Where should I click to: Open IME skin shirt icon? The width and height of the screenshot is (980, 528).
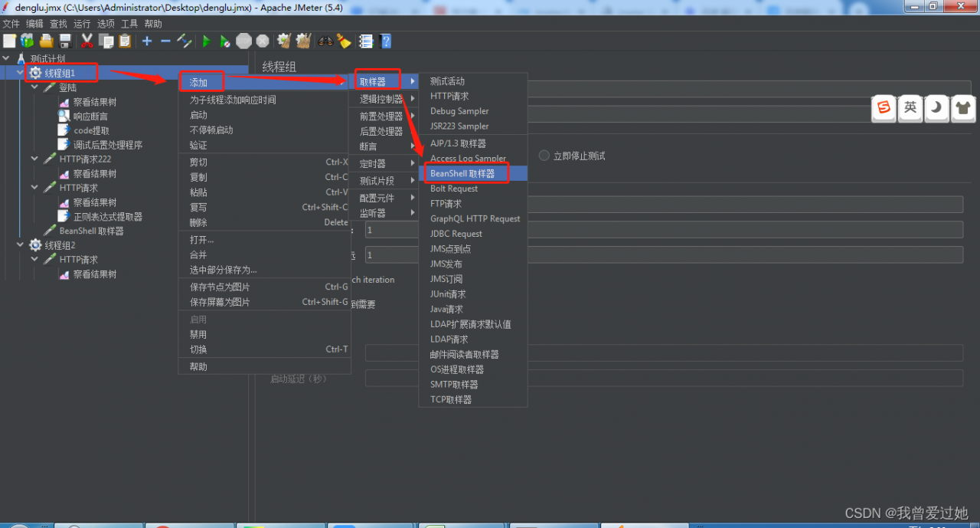point(962,108)
